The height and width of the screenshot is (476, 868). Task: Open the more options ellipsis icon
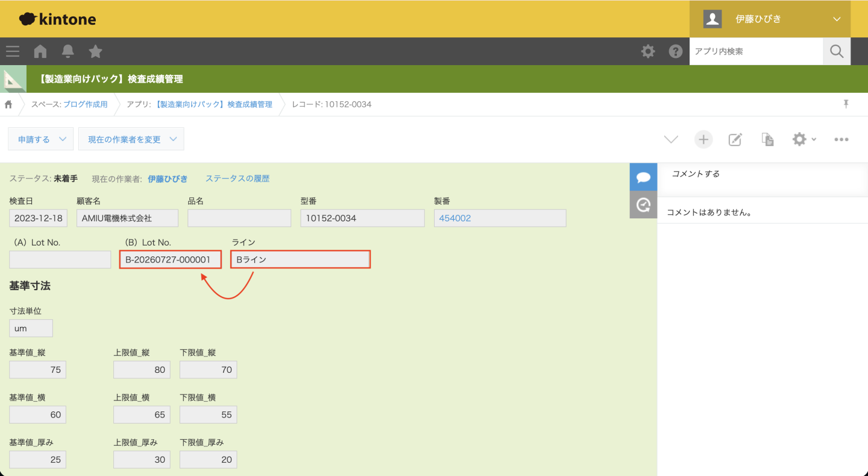point(841,139)
